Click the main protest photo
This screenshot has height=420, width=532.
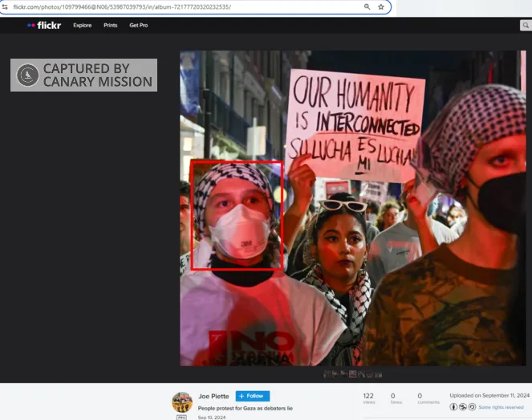353,208
